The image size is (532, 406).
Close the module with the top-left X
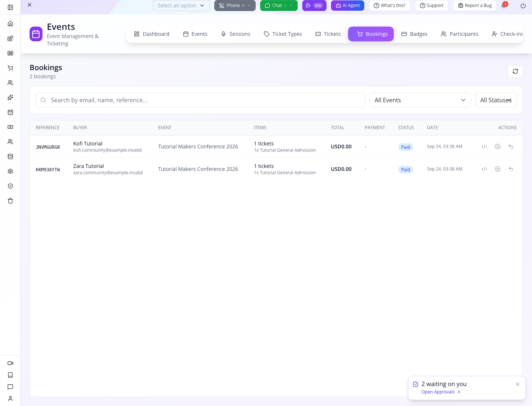tap(30, 5)
